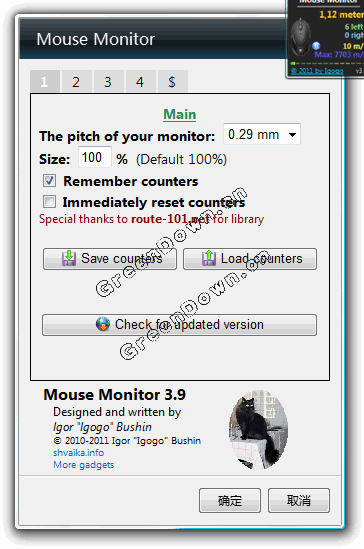Click the load disk icon on Load counters
The width and height of the screenshot is (364, 549).
pyautogui.click(x=209, y=258)
